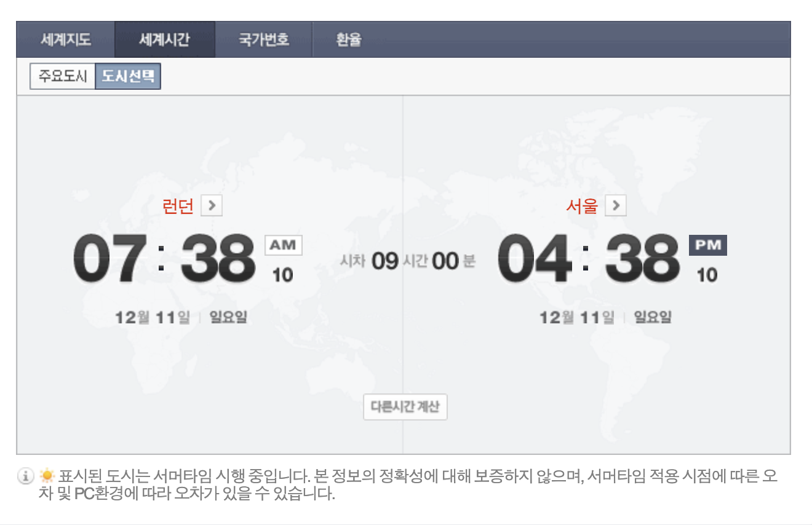Select the 세계시간 tab

point(165,40)
